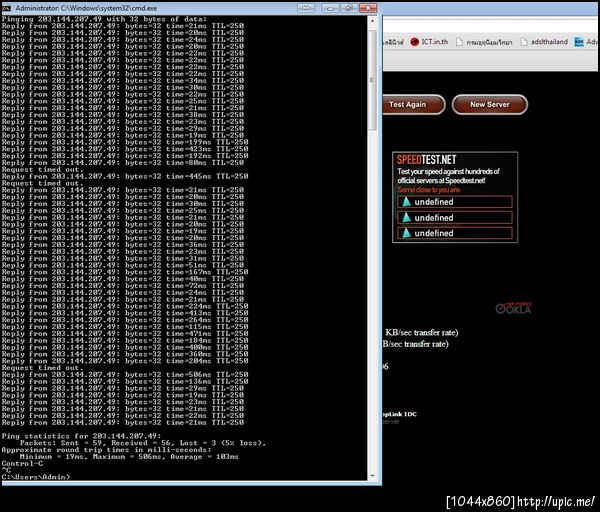Click the 'C:\Users\Admin>' prompt line
600x512 pixels.
(36, 477)
